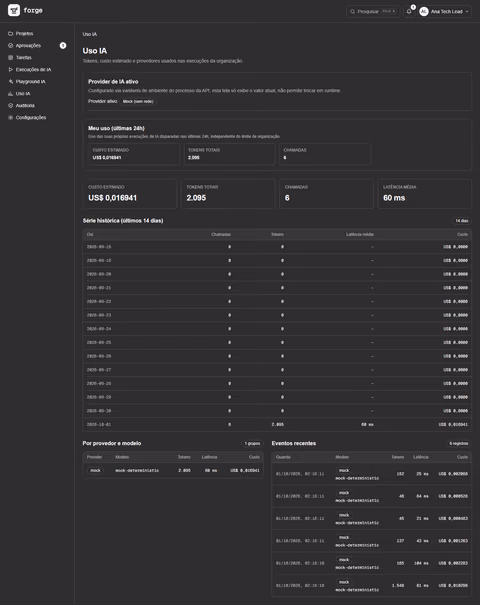Click the Uso IA bar-chart icon
The width and height of the screenshot is (480, 605).
tap(10, 93)
